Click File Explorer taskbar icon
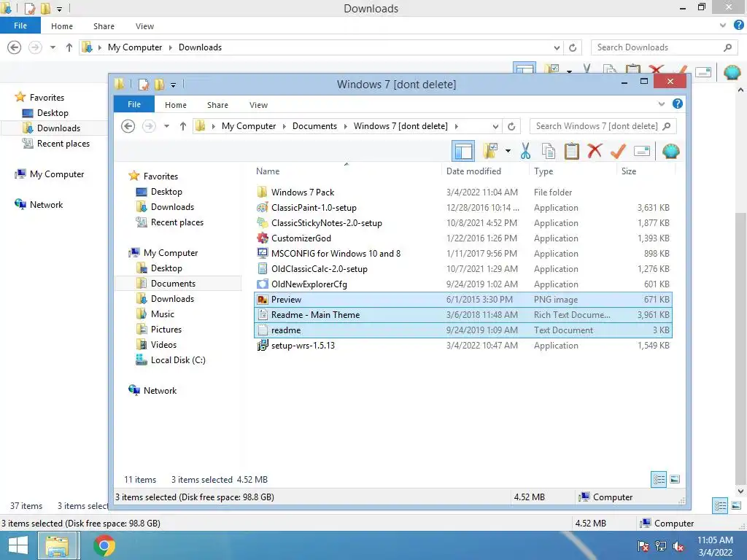The height and width of the screenshot is (560, 747). [57, 545]
